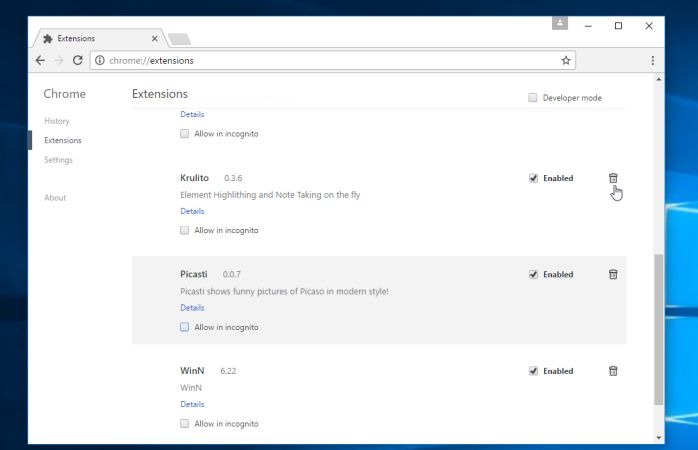The width and height of the screenshot is (698, 450).
Task: Click the chrome://extensions address bar
Action: 330,60
